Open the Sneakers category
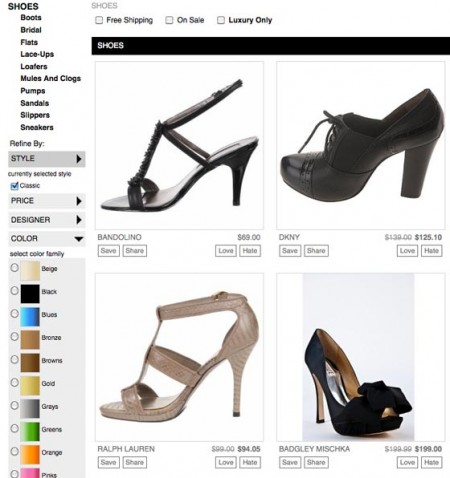 37,127
